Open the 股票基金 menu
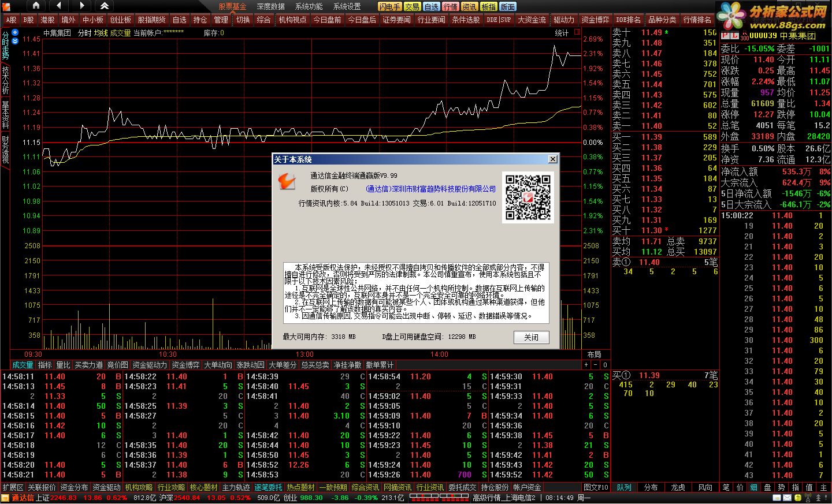The image size is (832, 504). click(x=232, y=6)
